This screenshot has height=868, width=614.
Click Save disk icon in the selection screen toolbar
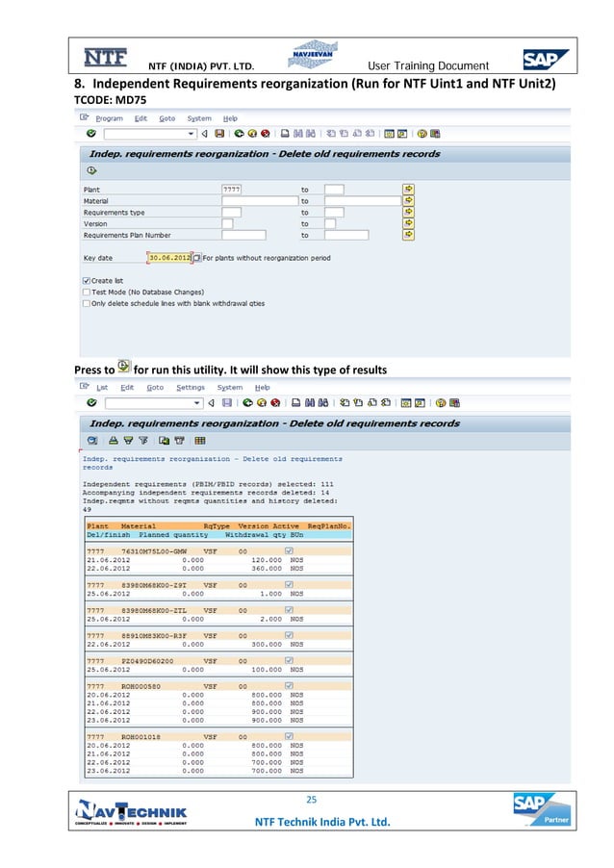coord(219,134)
